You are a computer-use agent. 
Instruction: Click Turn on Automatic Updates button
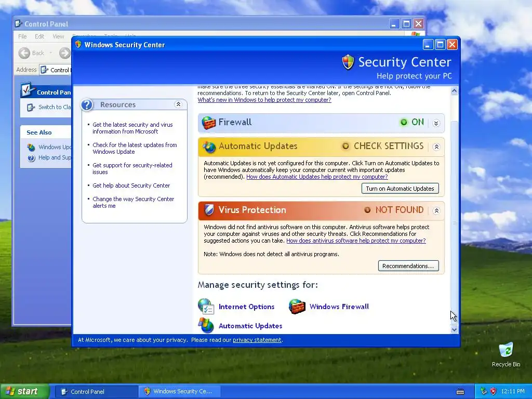(400, 189)
